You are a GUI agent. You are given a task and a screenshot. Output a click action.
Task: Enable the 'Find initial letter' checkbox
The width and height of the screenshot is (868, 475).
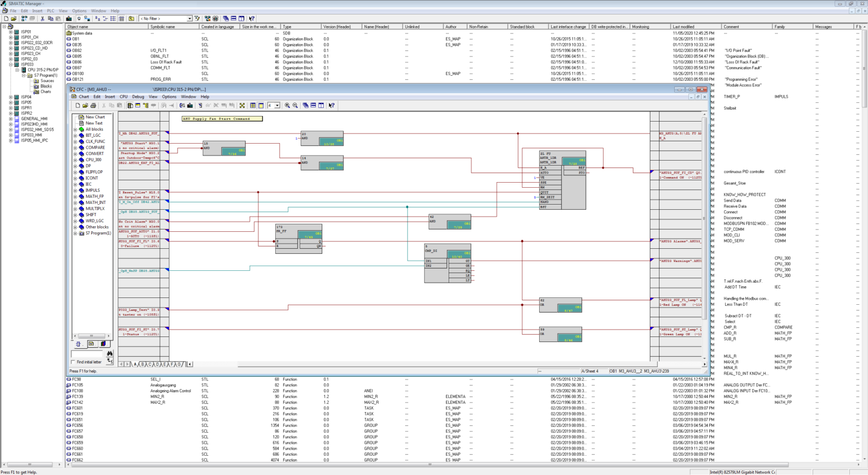click(x=73, y=362)
